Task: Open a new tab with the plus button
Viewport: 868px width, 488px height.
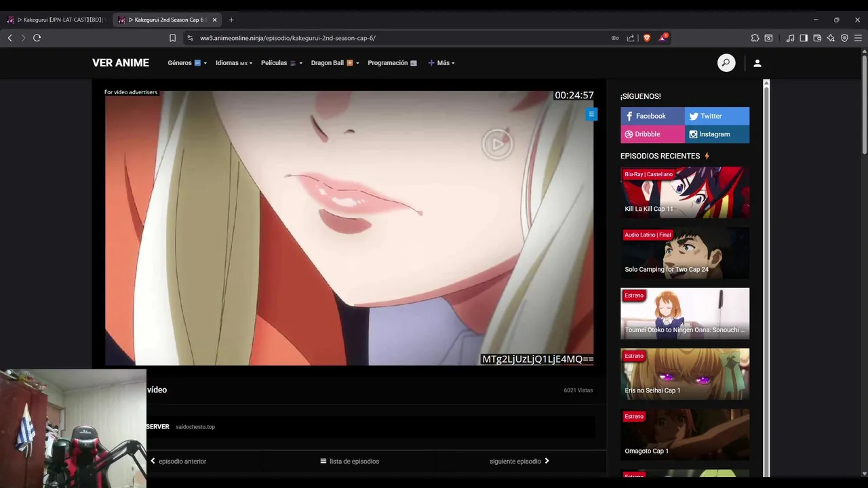Action: 231,20
